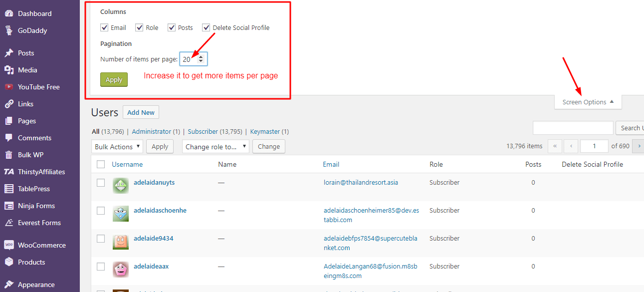The height and width of the screenshot is (292, 644).
Task: Click avatar of user adelaide9434
Action: 121,242
